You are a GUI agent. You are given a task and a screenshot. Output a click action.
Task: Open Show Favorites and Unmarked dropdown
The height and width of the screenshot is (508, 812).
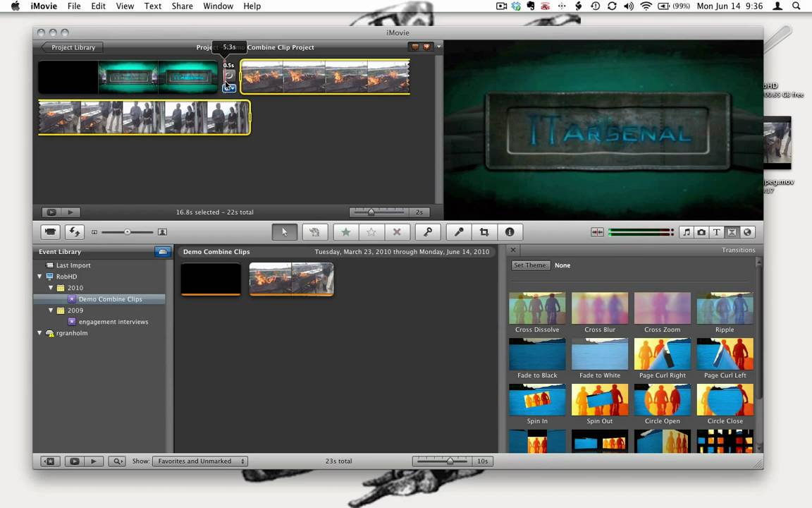point(200,461)
